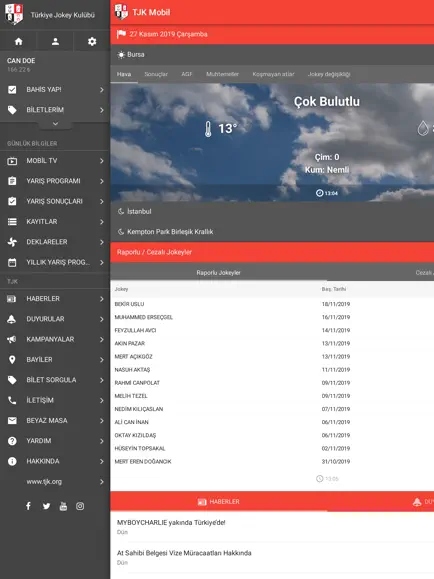Open MYBOYCHARLIE yakında Türkiye'de news
434x579 pixels.
click(272, 527)
